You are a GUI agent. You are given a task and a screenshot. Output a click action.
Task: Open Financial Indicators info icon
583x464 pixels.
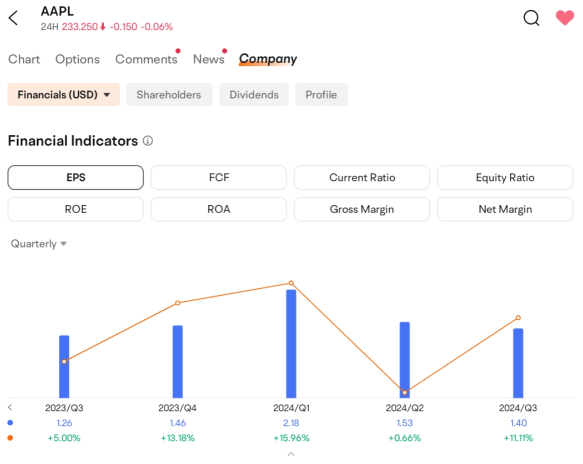click(148, 141)
